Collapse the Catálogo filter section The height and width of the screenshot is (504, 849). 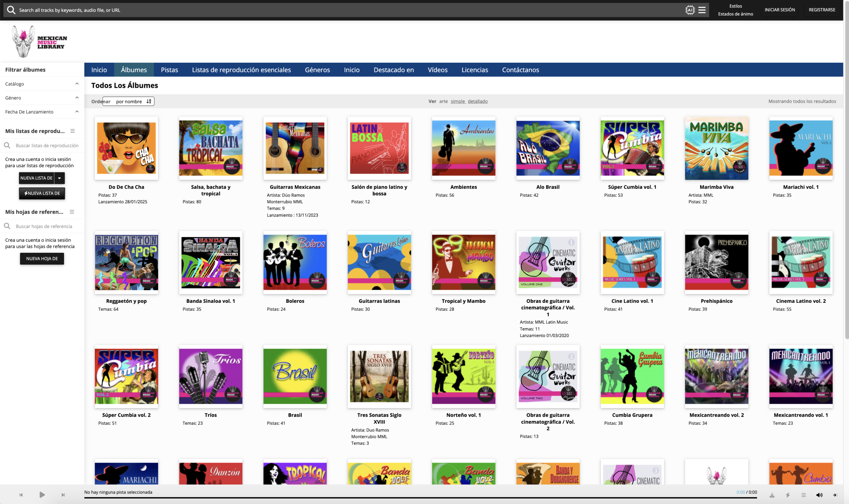pos(77,84)
